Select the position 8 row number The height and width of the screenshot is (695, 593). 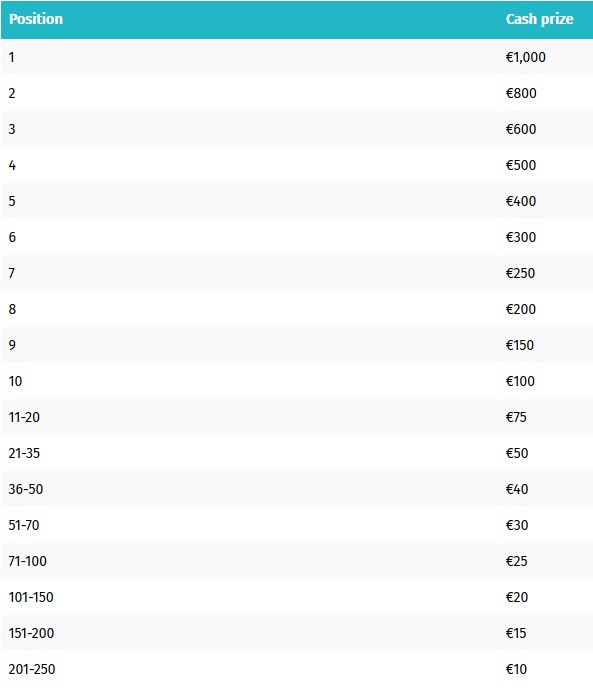pyautogui.click(x=12, y=309)
